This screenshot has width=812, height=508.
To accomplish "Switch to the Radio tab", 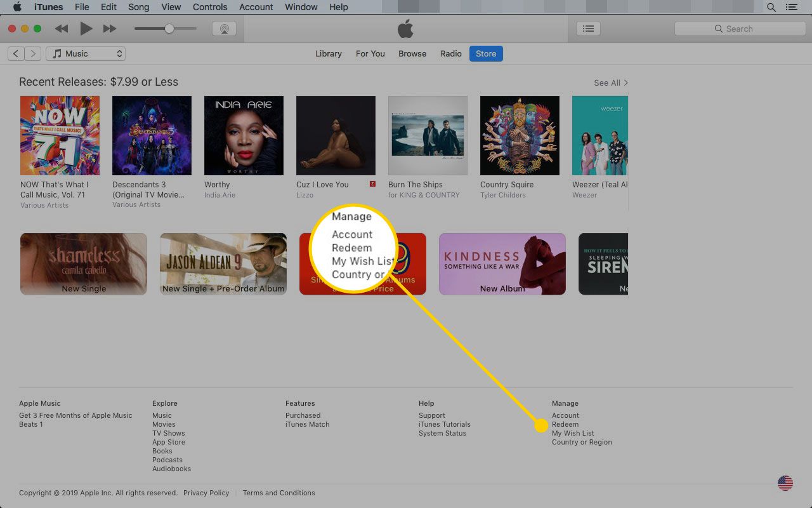I will [x=451, y=54].
